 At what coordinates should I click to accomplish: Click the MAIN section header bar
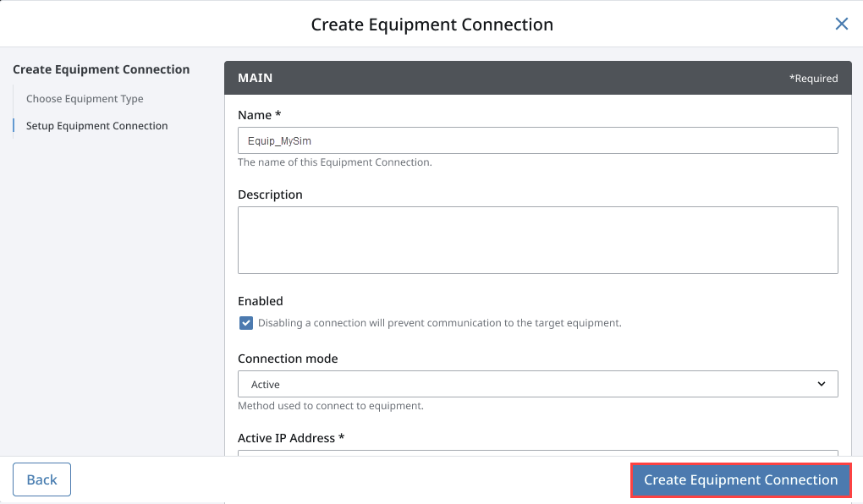coord(538,78)
